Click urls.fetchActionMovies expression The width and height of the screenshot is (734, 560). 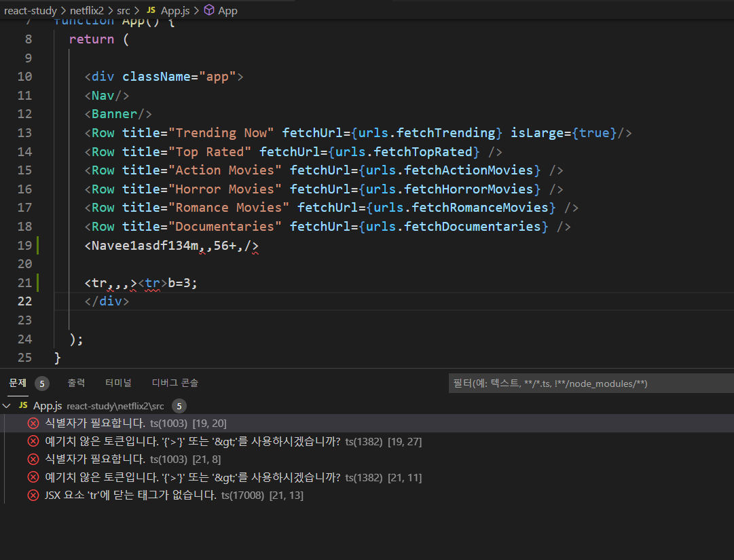449,170
